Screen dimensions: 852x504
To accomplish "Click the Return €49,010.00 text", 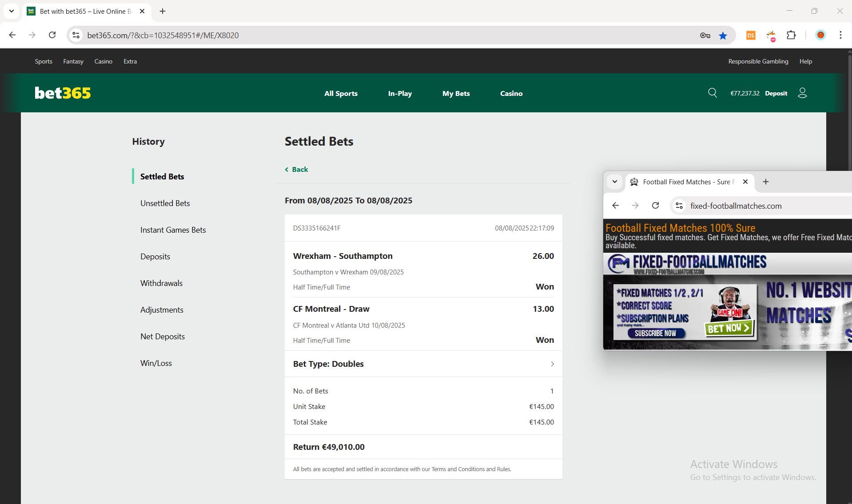I will [x=329, y=447].
